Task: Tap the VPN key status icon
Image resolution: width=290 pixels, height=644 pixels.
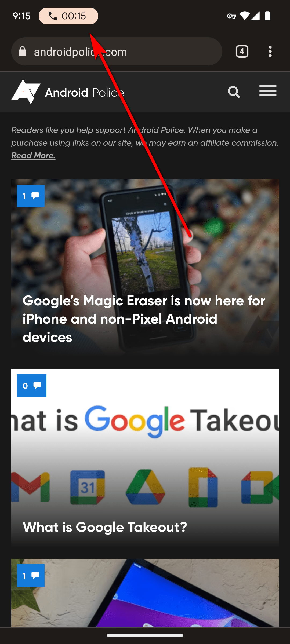Action: click(x=231, y=16)
